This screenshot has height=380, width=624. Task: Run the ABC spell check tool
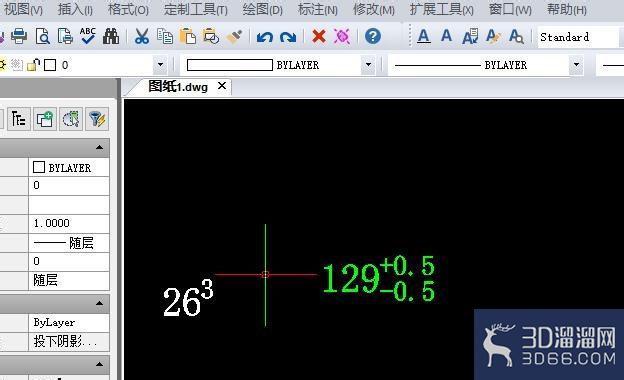coord(88,36)
